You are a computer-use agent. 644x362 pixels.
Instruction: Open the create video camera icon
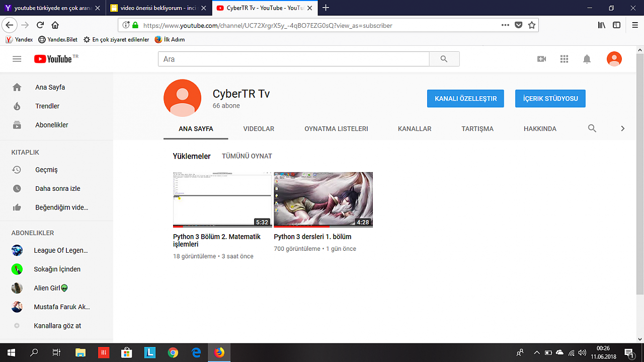542,59
